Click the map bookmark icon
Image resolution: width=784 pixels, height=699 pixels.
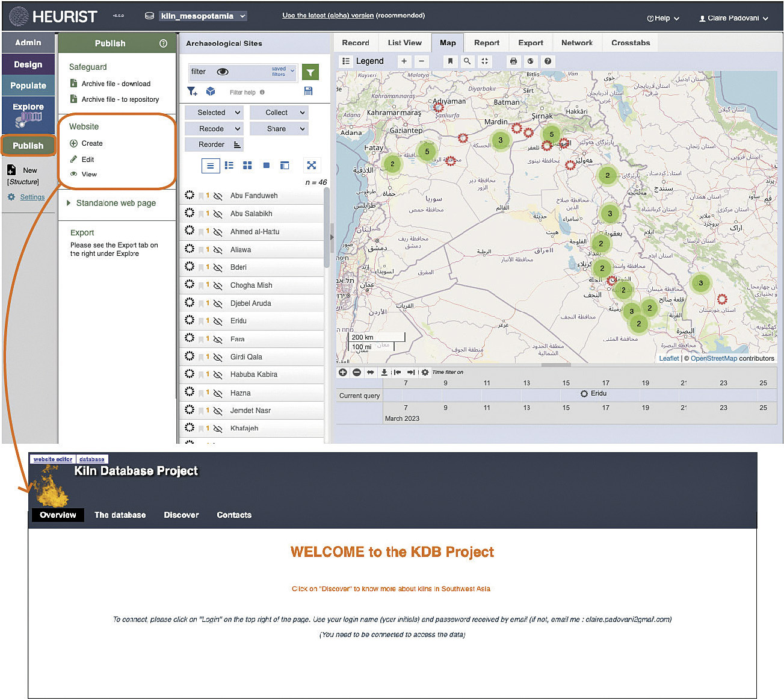(450, 61)
